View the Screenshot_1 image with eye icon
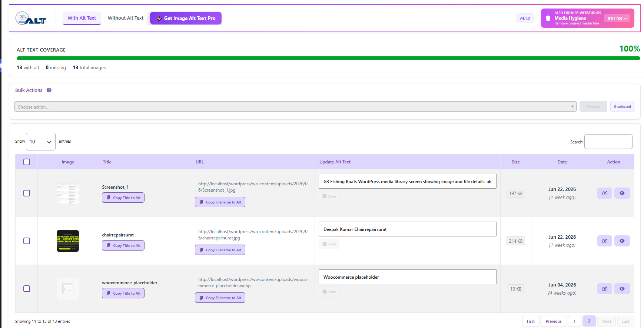The width and height of the screenshot is (644, 328). 622,193
